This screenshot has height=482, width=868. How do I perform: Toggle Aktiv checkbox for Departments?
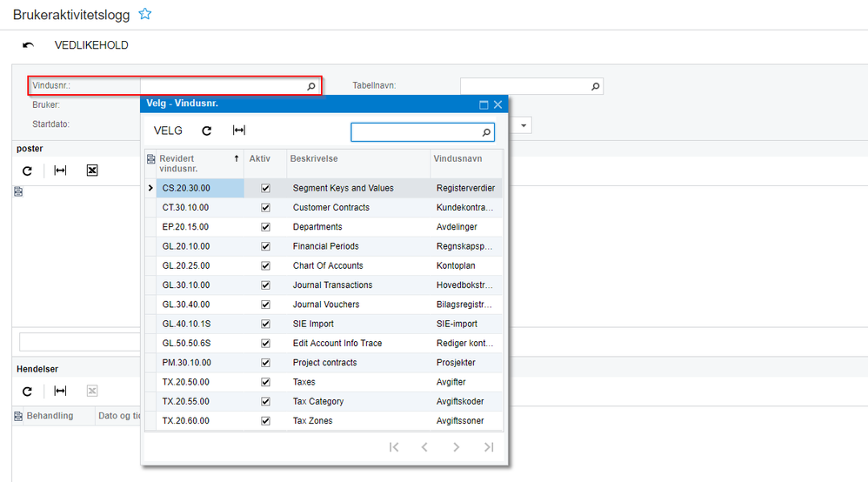pos(266,227)
